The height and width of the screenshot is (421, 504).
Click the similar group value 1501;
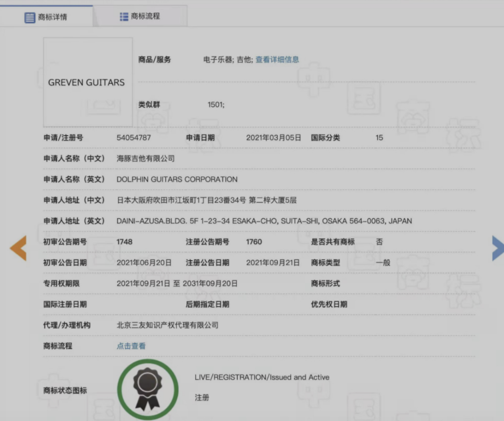coord(216,105)
